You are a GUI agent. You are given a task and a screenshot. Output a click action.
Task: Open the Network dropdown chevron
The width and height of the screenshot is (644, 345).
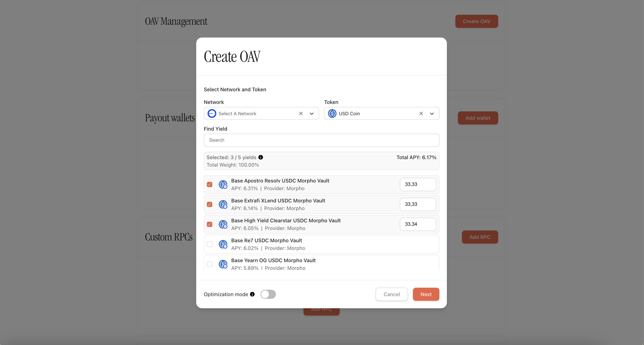click(312, 113)
